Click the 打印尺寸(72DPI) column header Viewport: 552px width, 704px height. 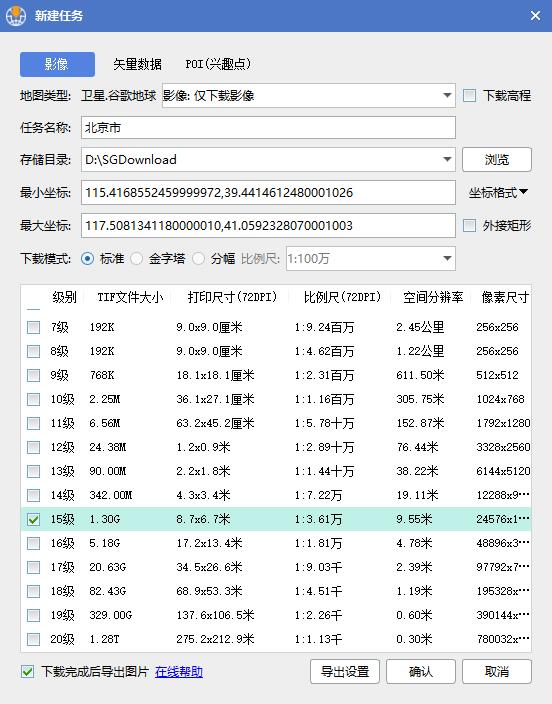coord(232,297)
